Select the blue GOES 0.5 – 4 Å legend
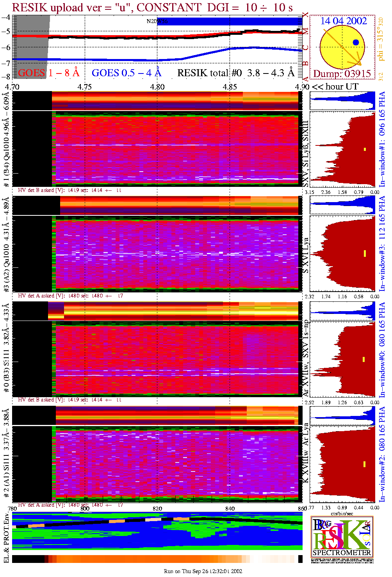The image size is (392, 577). click(x=127, y=73)
